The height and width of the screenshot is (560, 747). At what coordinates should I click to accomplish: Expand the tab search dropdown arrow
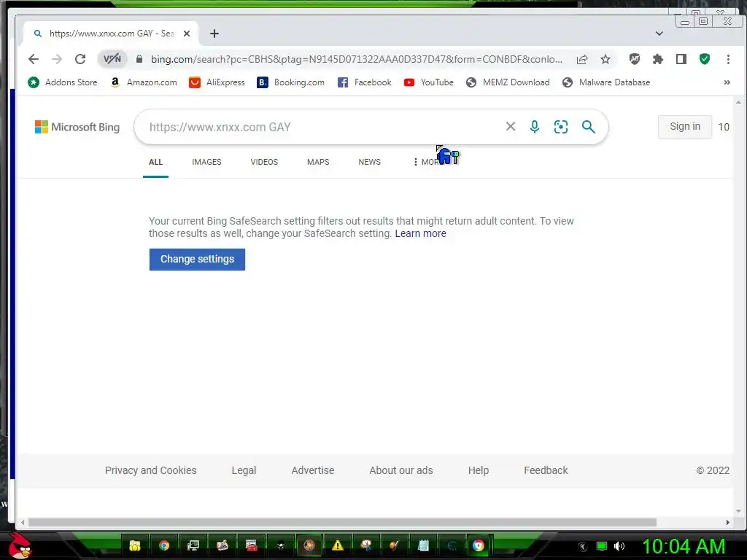(x=659, y=34)
